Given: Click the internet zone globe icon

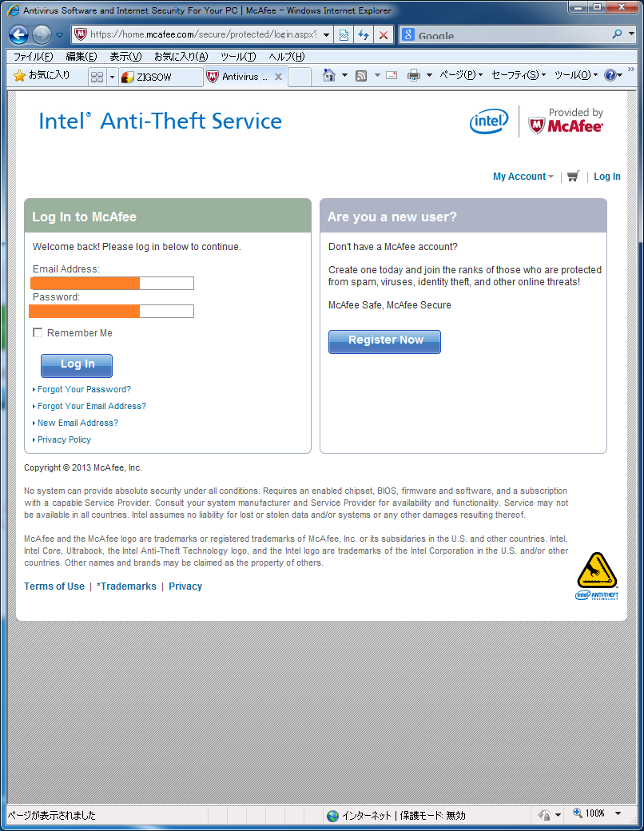Looking at the screenshot, I should tap(333, 816).
